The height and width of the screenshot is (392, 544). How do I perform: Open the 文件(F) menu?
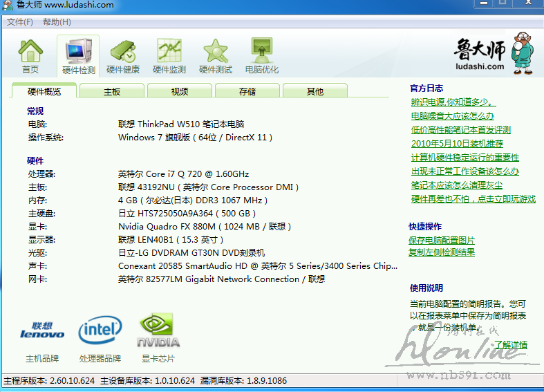tap(20, 22)
